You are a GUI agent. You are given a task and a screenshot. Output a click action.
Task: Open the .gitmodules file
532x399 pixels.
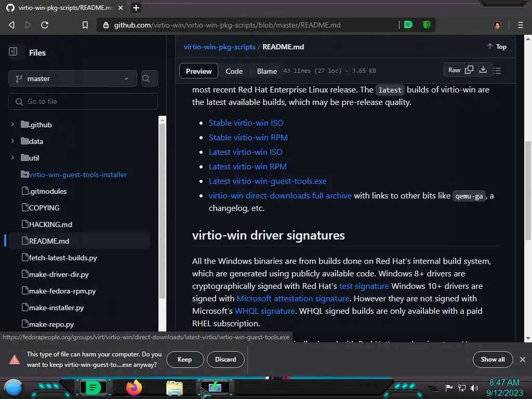coord(48,191)
